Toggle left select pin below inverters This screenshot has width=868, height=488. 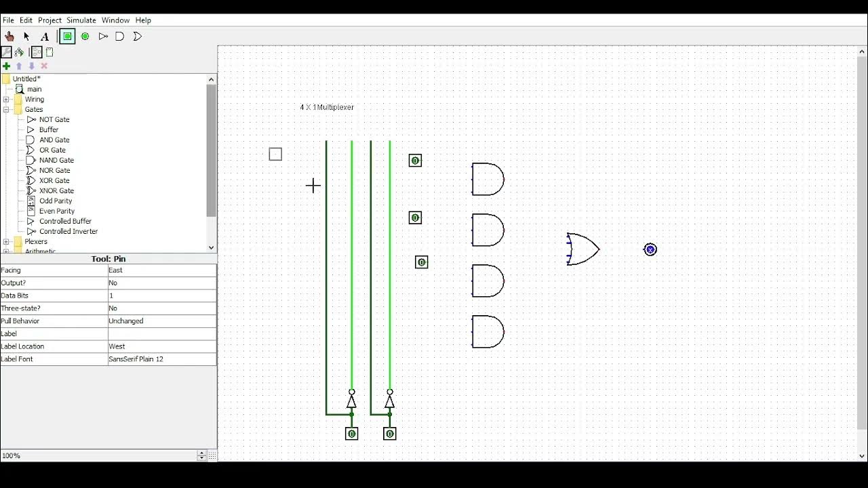point(351,434)
